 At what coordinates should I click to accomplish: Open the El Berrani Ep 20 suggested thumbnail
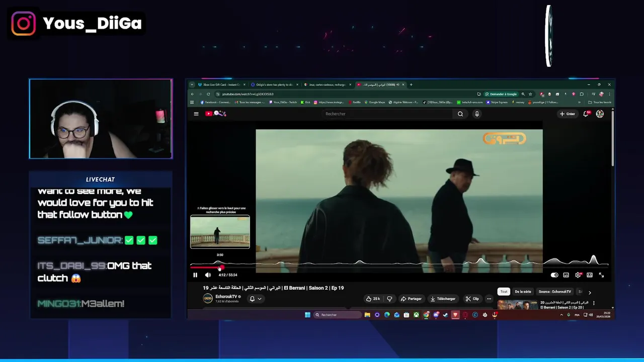tap(517, 305)
